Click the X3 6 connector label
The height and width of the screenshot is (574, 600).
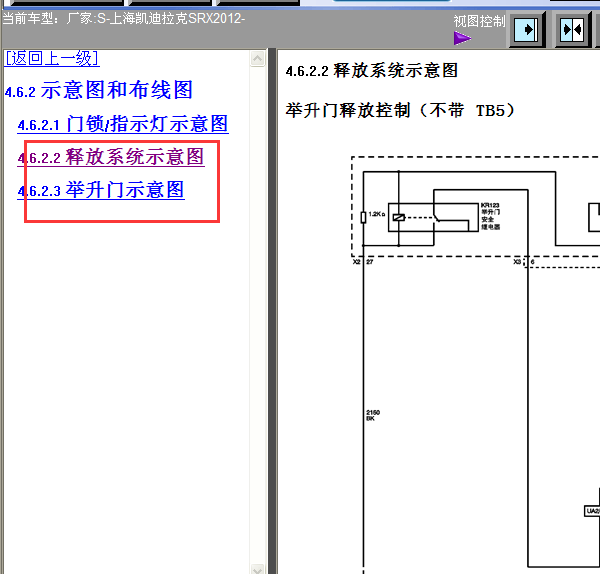523,262
